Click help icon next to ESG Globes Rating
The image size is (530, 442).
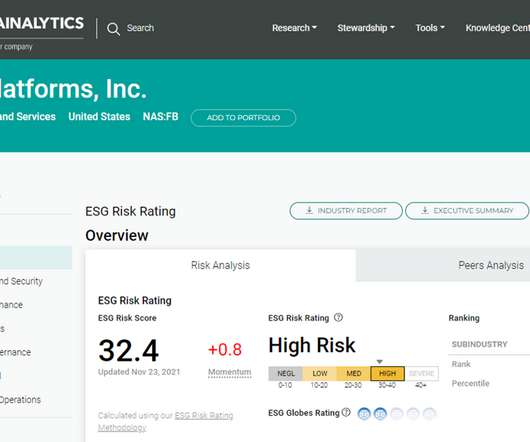[346, 412]
